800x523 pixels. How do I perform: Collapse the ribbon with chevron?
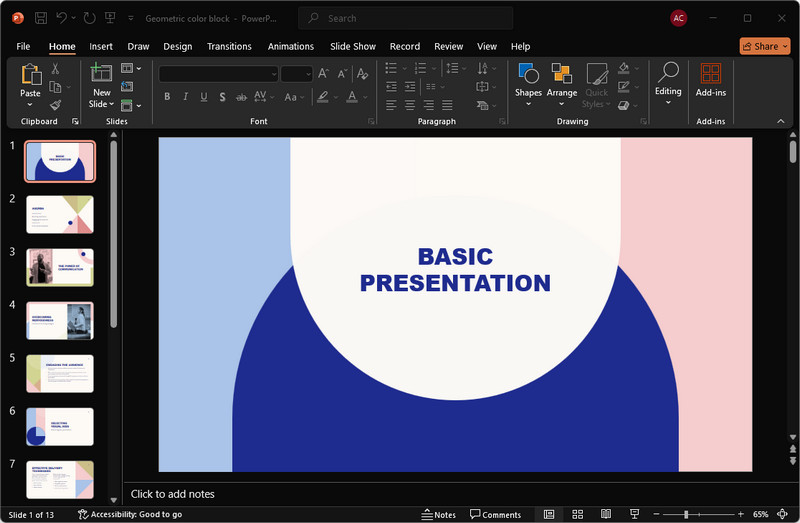point(781,121)
